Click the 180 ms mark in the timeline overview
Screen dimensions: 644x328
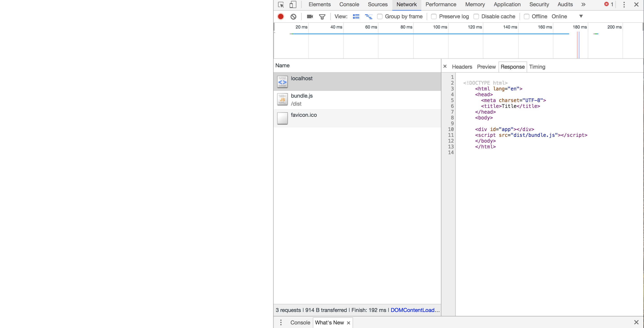(x=580, y=27)
